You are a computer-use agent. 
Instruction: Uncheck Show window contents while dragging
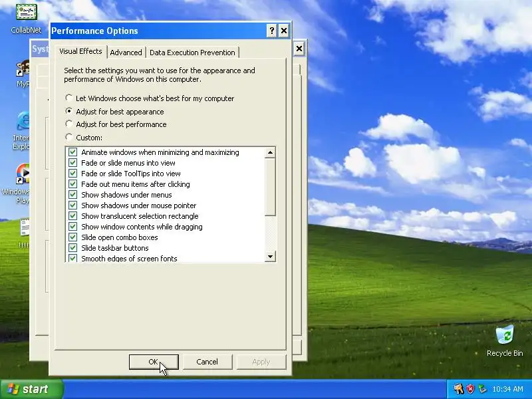click(x=72, y=226)
